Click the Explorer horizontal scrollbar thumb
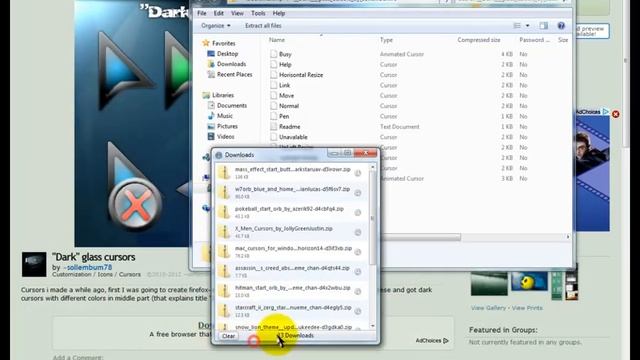640x360 pixels. point(420,237)
